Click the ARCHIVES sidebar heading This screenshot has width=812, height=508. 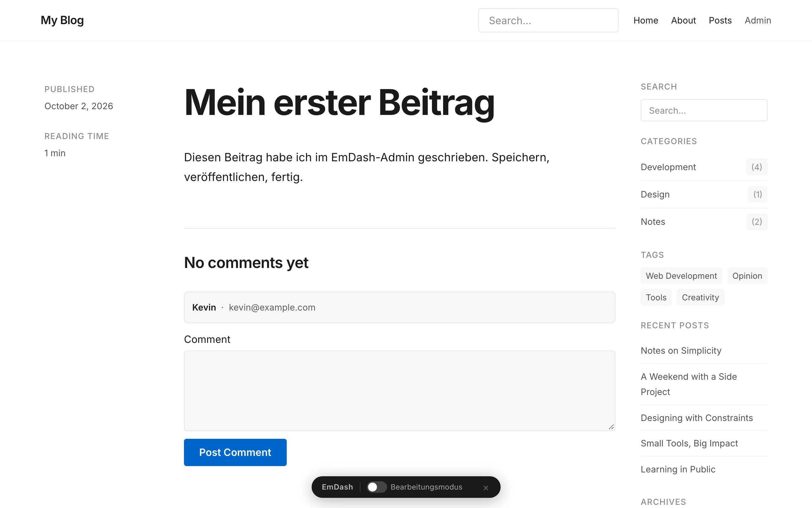[663, 502]
